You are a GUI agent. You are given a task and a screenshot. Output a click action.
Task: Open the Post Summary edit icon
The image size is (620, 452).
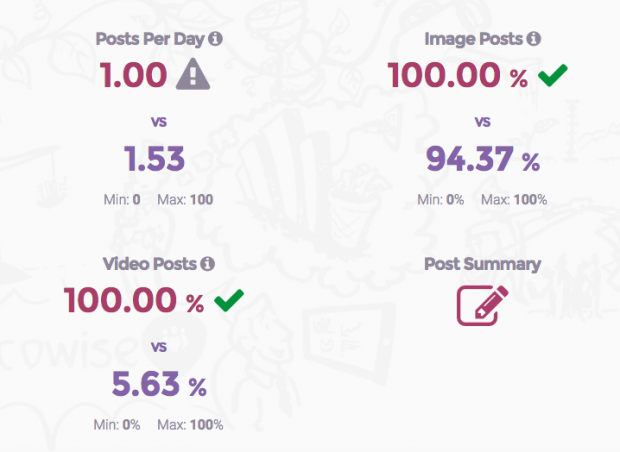(x=482, y=306)
